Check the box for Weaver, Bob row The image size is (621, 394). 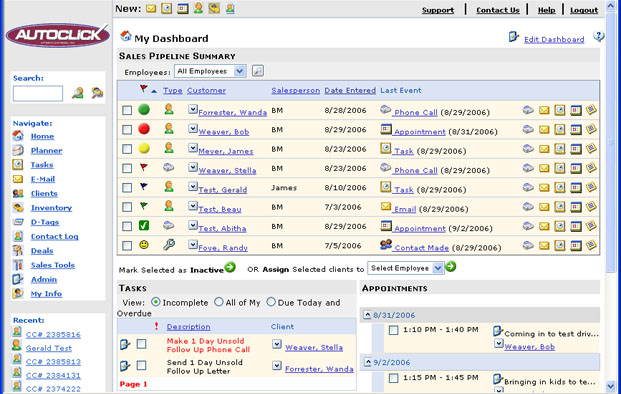[127, 129]
